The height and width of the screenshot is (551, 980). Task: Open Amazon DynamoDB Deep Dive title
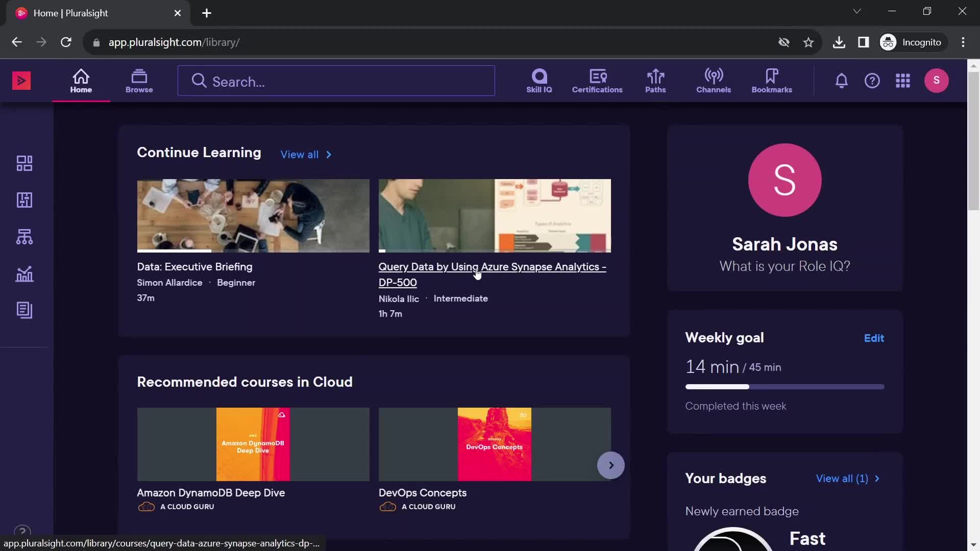(211, 493)
